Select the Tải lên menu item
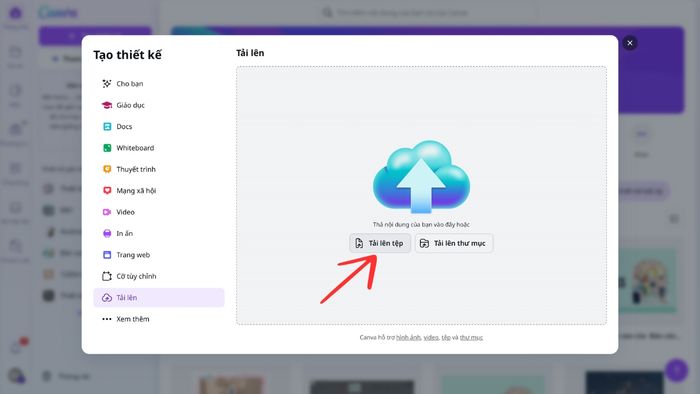 [x=159, y=298]
